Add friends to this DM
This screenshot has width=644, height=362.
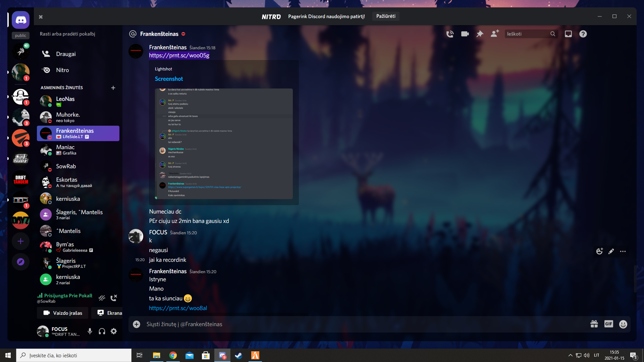tap(495, 34)
